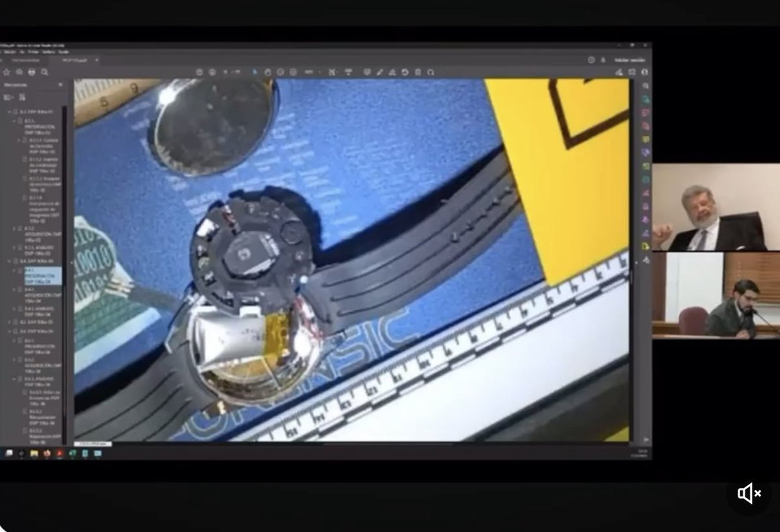Go to the previous page with the up arrow
The image size is (780, 532).
click(x=200, y=72)
